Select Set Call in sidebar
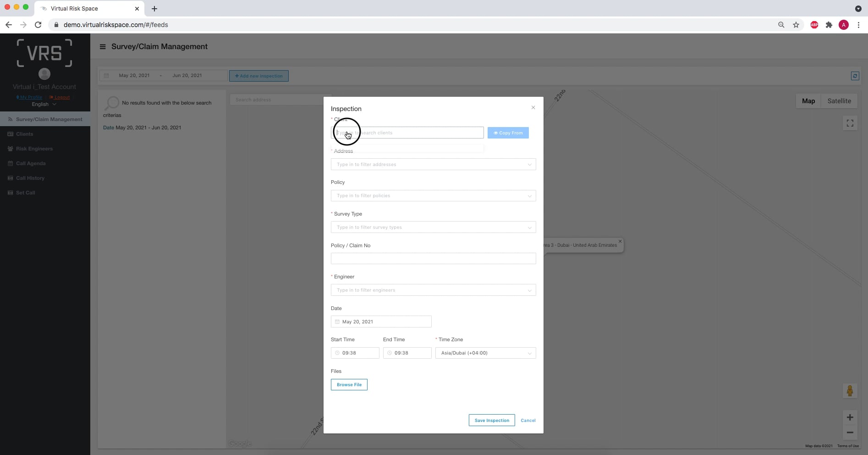The image size is (868, 455). click(26, 193)
